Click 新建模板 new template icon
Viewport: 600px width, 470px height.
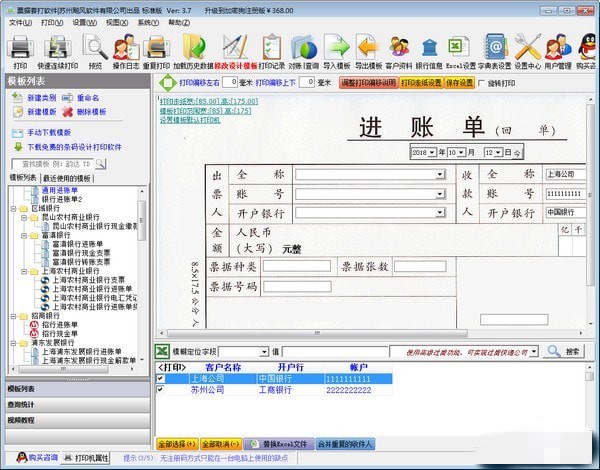point(18,112)
